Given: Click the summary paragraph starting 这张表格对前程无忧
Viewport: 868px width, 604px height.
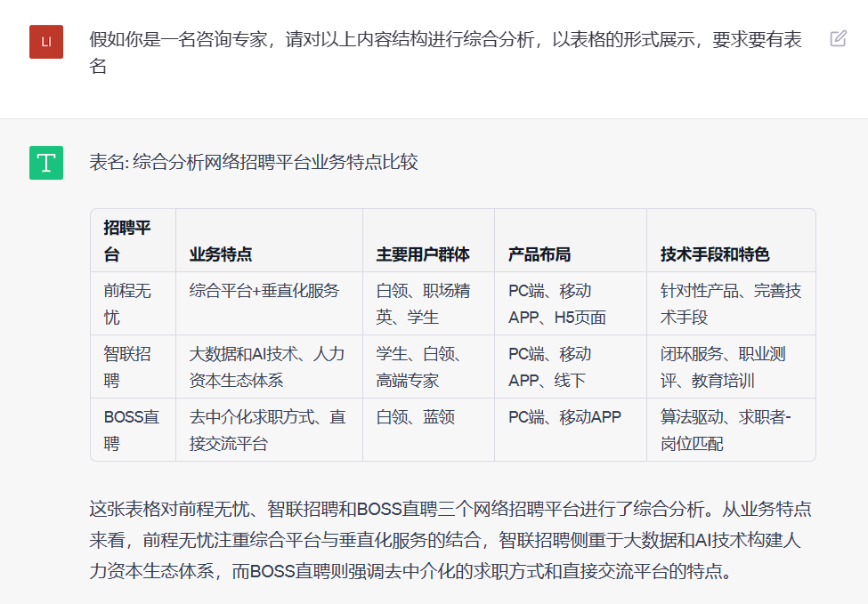Looking at the screenshot, I should (450, 540).
